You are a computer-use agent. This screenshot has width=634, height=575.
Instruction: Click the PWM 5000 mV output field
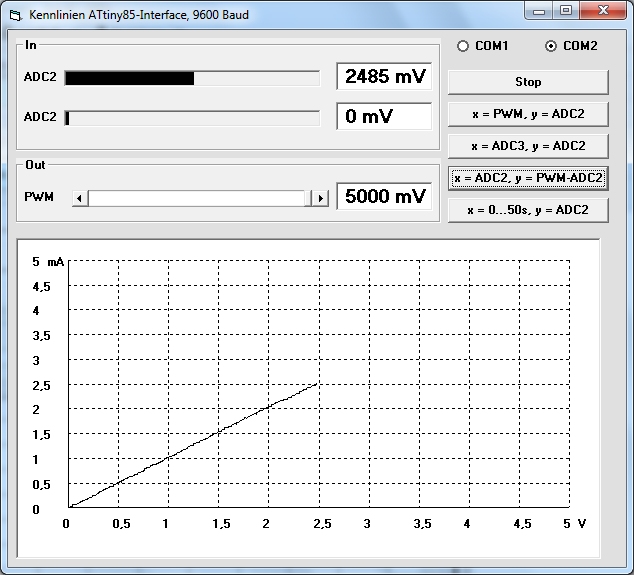click(x=384, y=196)
